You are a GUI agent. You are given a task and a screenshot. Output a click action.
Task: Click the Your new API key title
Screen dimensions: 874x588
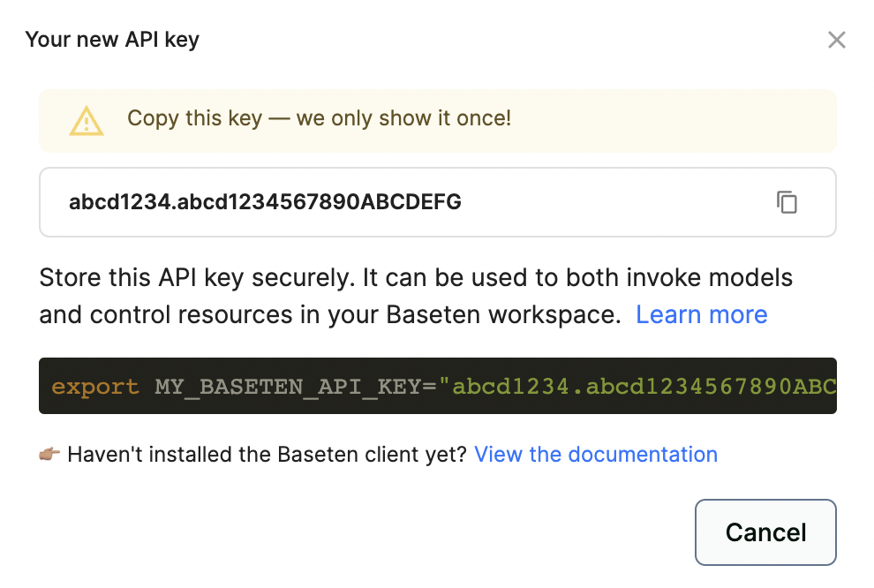(112, 40)
